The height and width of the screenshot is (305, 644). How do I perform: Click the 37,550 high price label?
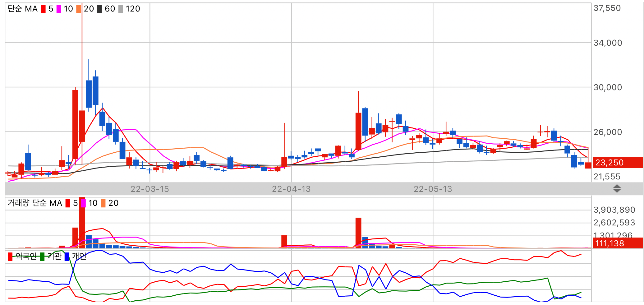pyautogui.click(x=607, y=8)
